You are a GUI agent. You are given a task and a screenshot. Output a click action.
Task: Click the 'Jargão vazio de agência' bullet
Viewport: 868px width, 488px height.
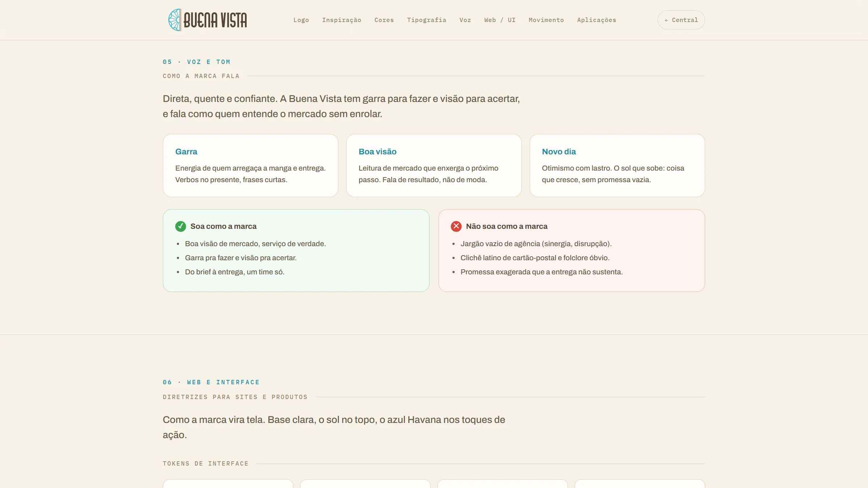[536, 244]
